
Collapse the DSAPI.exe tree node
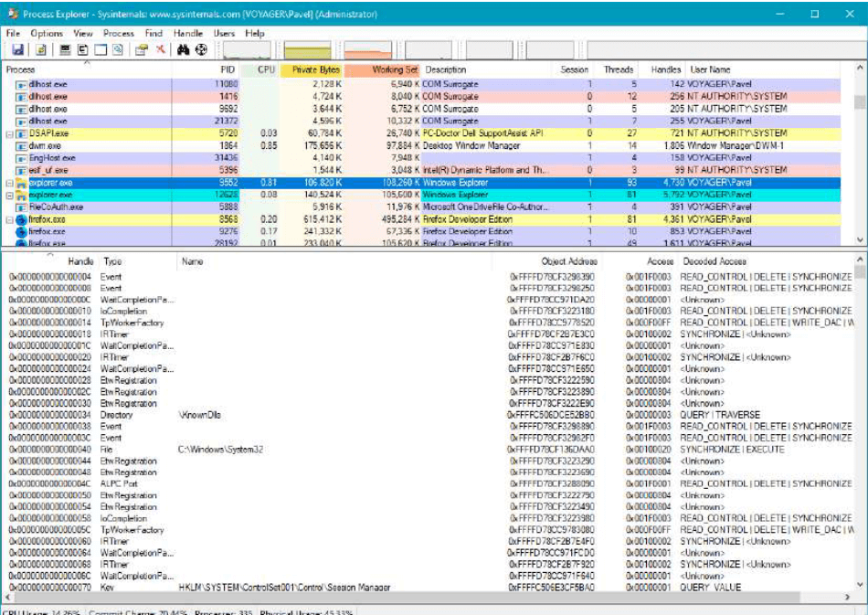[9, 134]
